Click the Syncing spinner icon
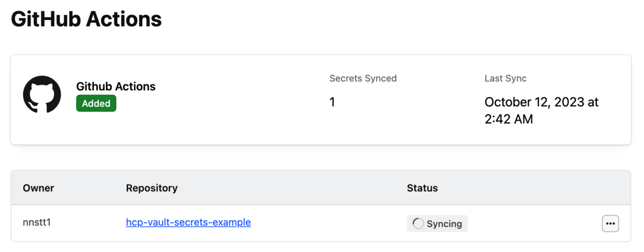 tap(418, 224)
